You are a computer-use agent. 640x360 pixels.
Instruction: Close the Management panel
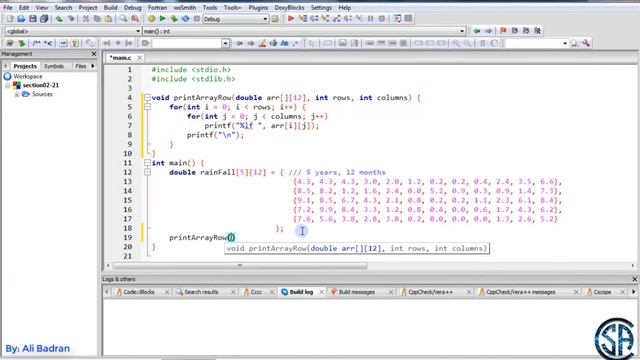pos(94,54)
